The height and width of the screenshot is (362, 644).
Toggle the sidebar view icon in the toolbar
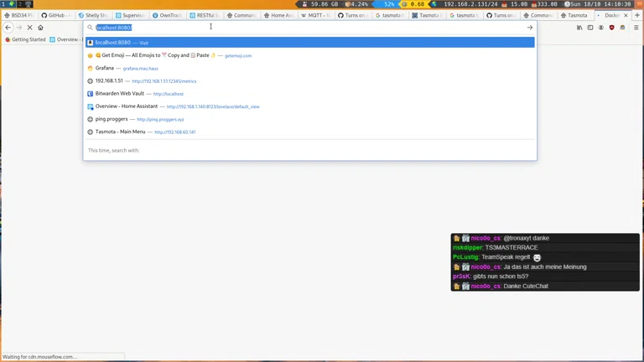[590, 28]
